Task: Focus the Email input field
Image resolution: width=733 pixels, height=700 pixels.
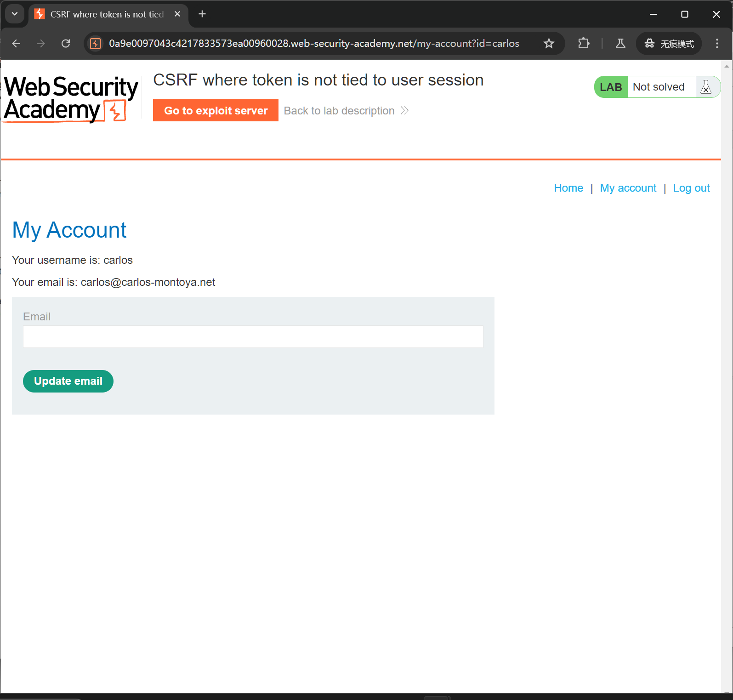Action: 253,337
